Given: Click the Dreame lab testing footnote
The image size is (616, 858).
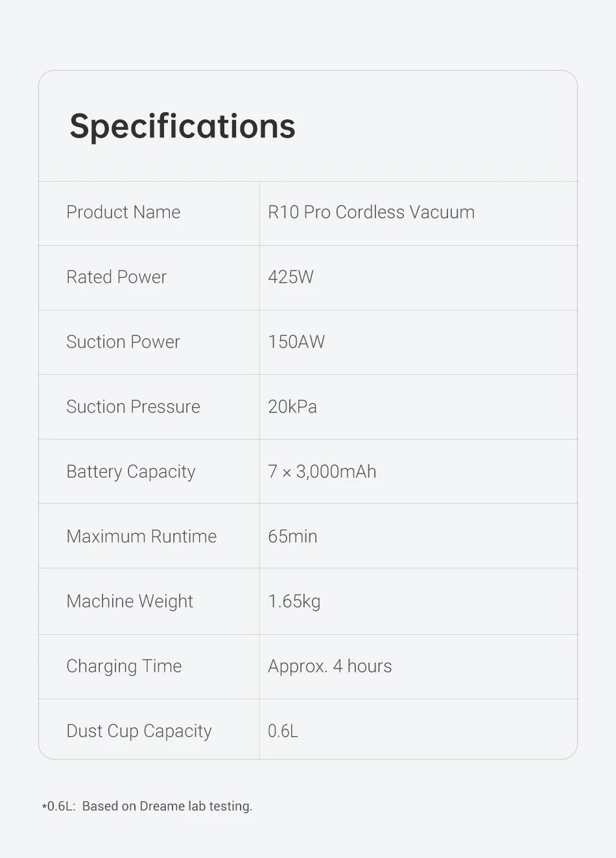Looking at the screenshot, I should [147, 806].
